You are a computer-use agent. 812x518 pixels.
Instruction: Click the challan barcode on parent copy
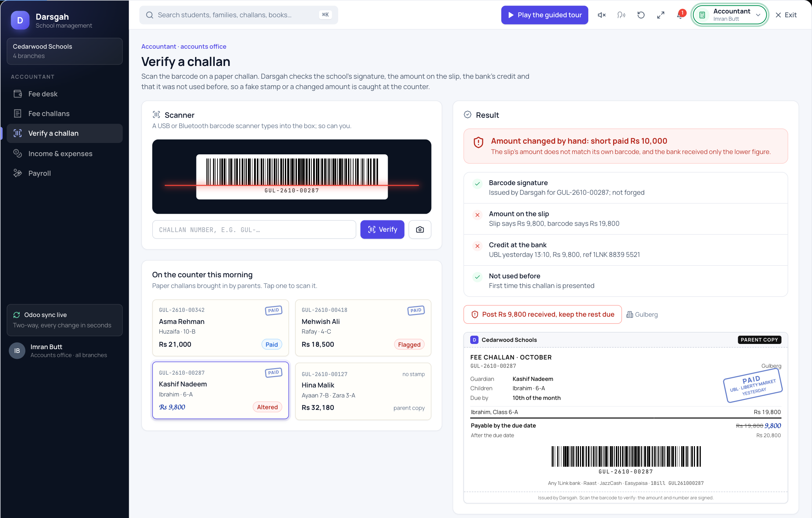pyautogui.click(x=626, y=457)
